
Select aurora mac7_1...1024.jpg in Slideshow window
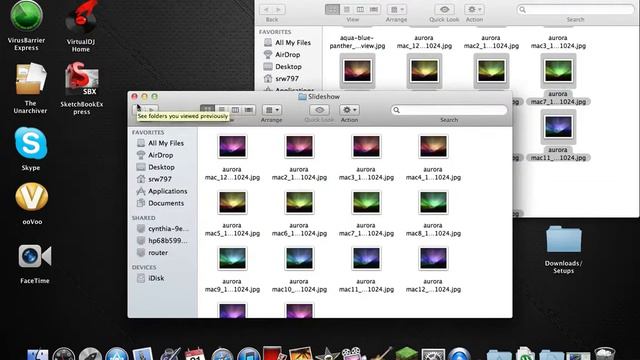(366, 202)
